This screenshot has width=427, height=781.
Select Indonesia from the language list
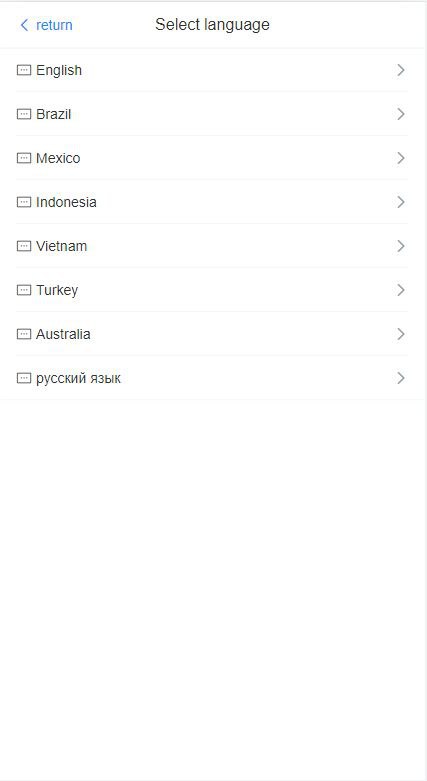212,202
